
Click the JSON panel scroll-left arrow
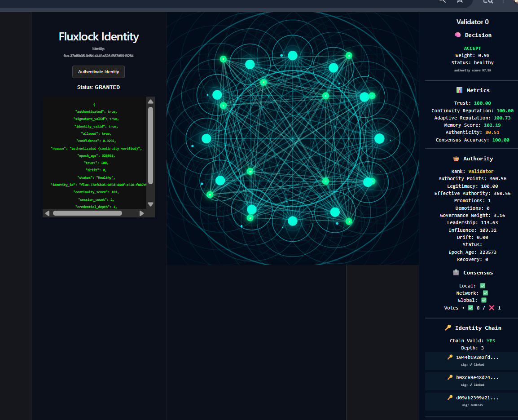(47, 213)
